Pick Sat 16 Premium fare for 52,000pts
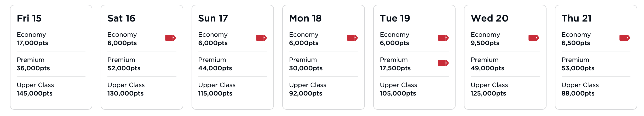This screenshot has width=644, height=116. 124,64
